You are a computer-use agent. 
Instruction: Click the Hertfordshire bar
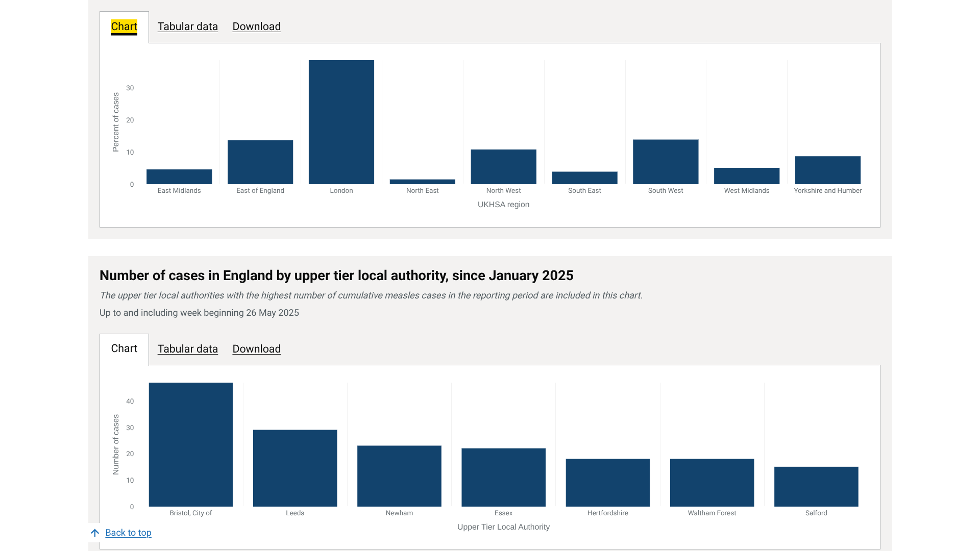coord(607,483)
